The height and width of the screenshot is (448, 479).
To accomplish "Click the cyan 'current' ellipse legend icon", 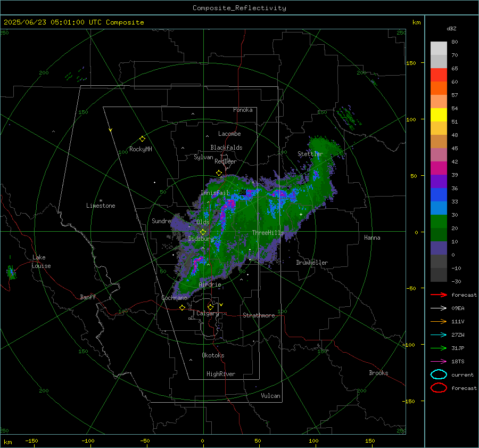I will click(439, 374).
